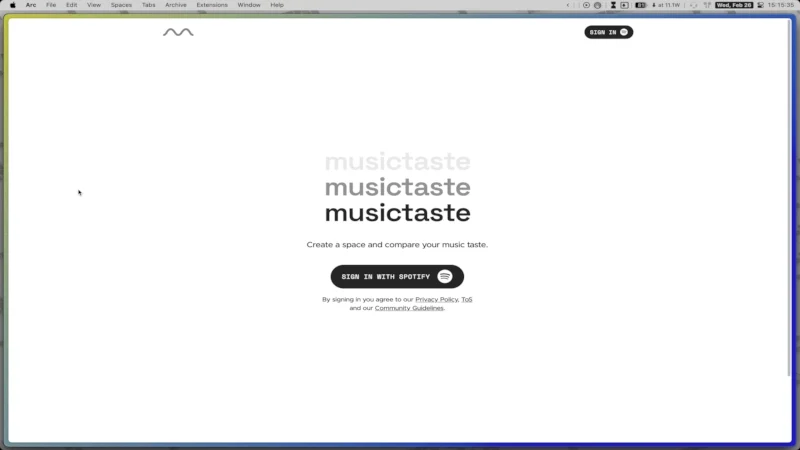Open the File menu
Screen dimensions: 800x450
click(x=51, y=5)
